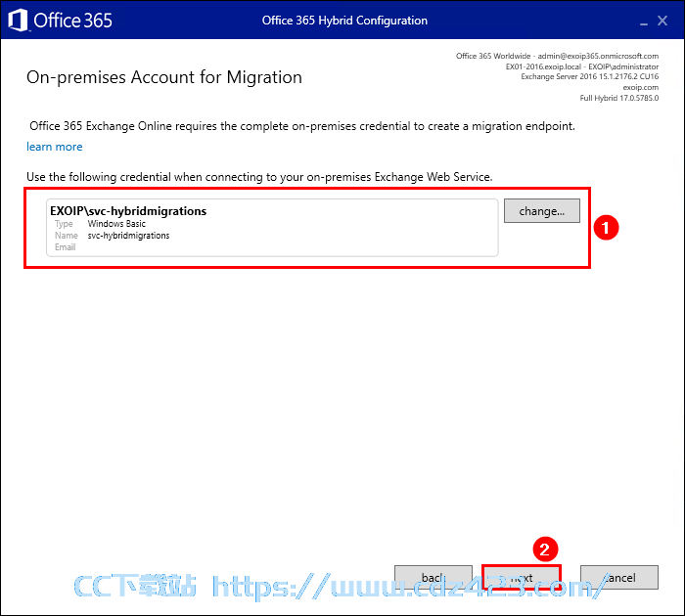
Task: Close the Hybrid Configuration window
Action: [x=662, y=21]
